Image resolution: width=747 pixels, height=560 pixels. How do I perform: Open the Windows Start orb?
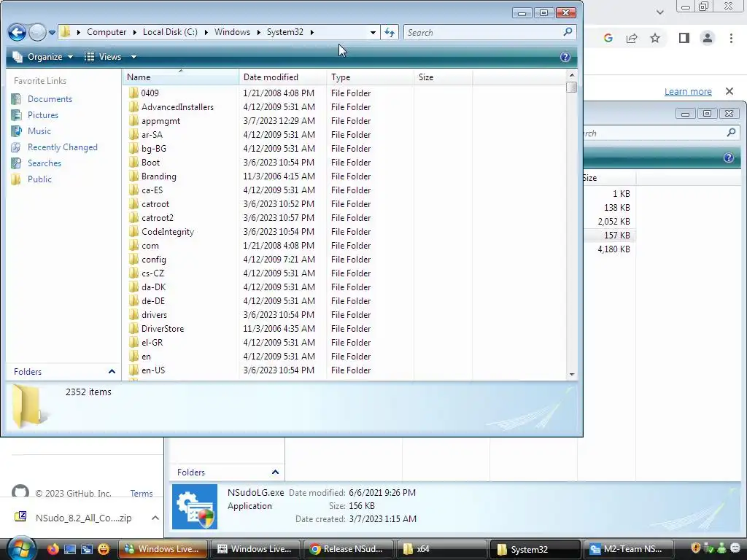click(20, 549)
